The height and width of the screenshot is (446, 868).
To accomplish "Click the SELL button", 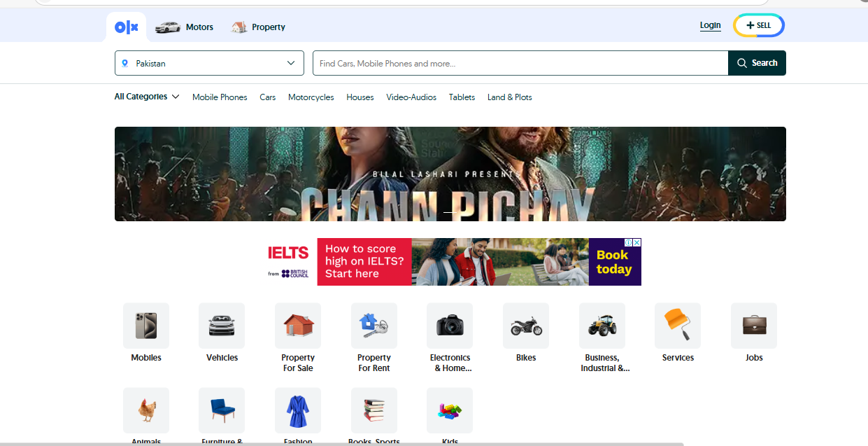I will tap(759, 25).
